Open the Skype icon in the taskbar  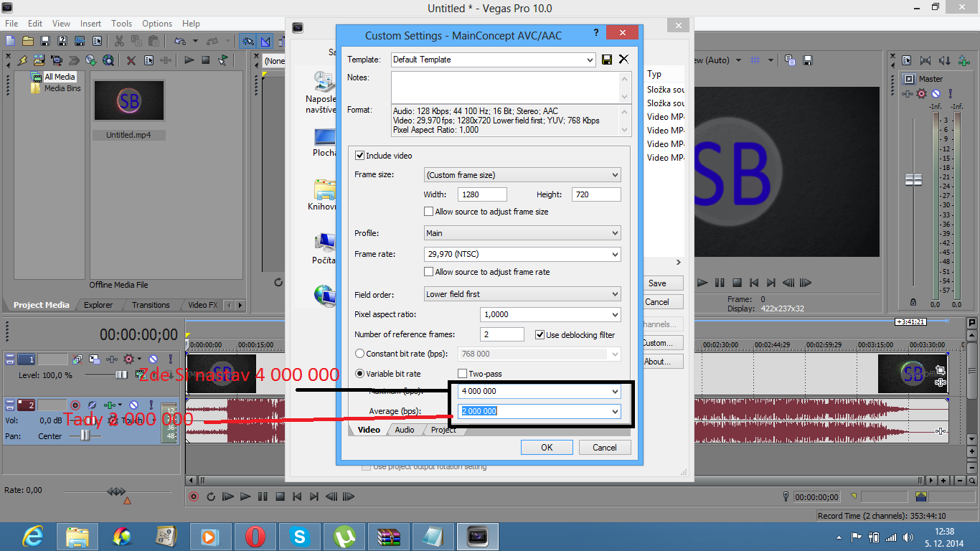(299, 536)
